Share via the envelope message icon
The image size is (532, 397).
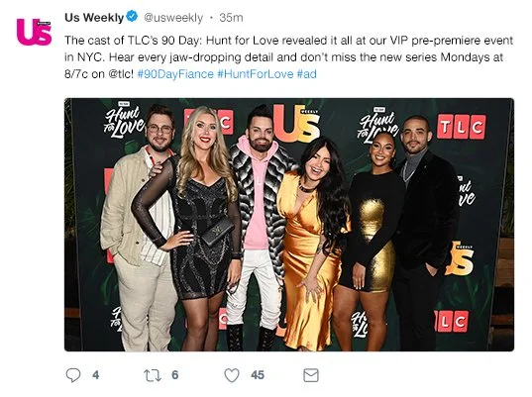[x=311, y=375]
